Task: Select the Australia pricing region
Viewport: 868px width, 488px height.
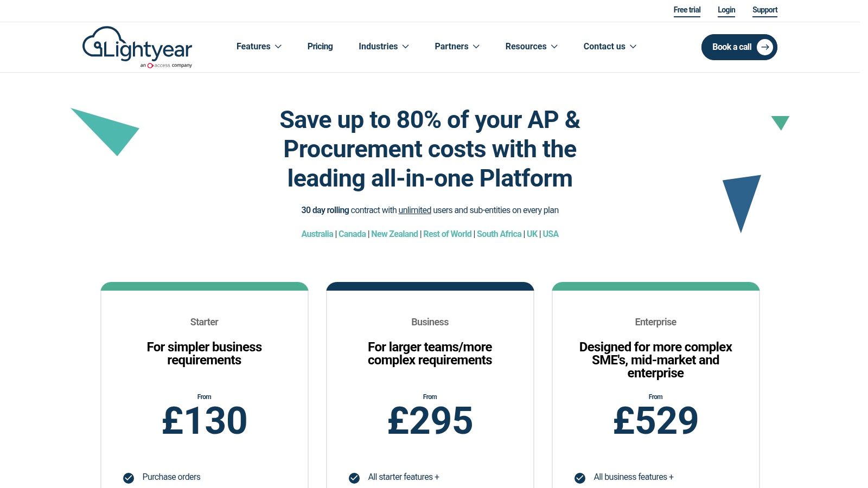Action: tap(317, 234)
